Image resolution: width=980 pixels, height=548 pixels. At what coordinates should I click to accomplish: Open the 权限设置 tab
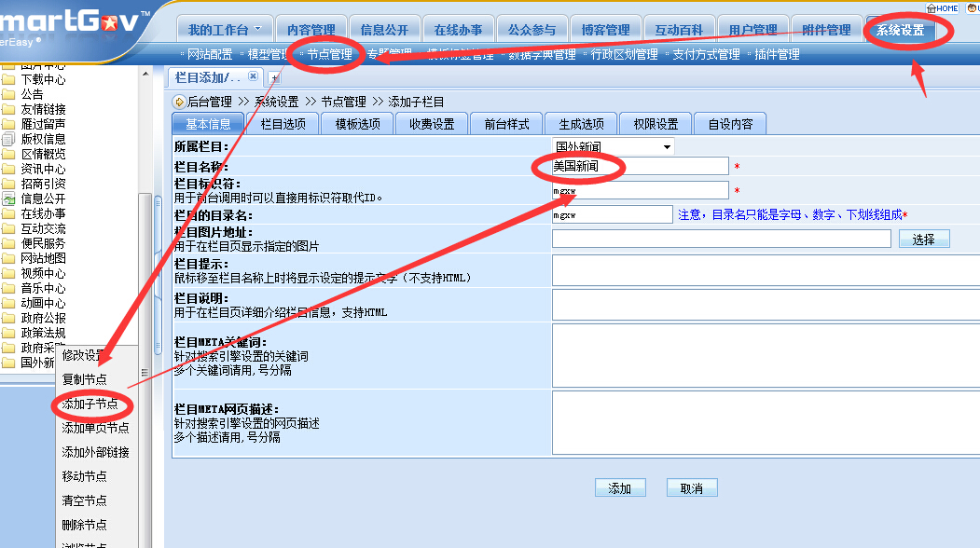pos(655,124)
